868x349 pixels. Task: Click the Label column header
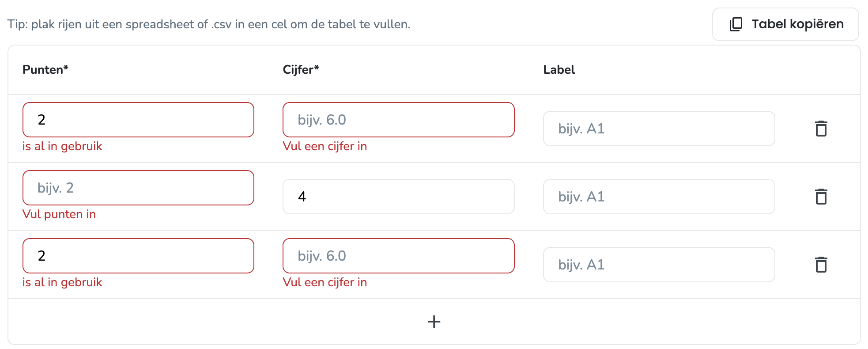(x=559, y=70)
